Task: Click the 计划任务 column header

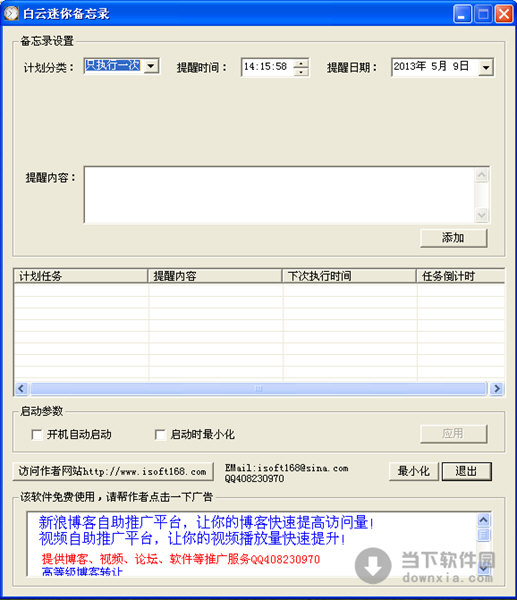Action: tap(81, 276)
